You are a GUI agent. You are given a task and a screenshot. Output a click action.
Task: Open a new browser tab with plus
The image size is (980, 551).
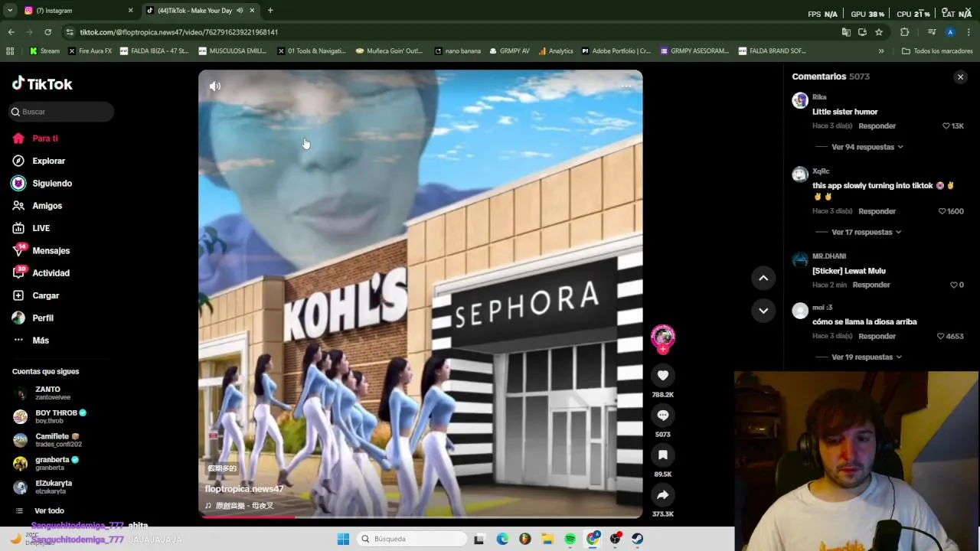270,11
